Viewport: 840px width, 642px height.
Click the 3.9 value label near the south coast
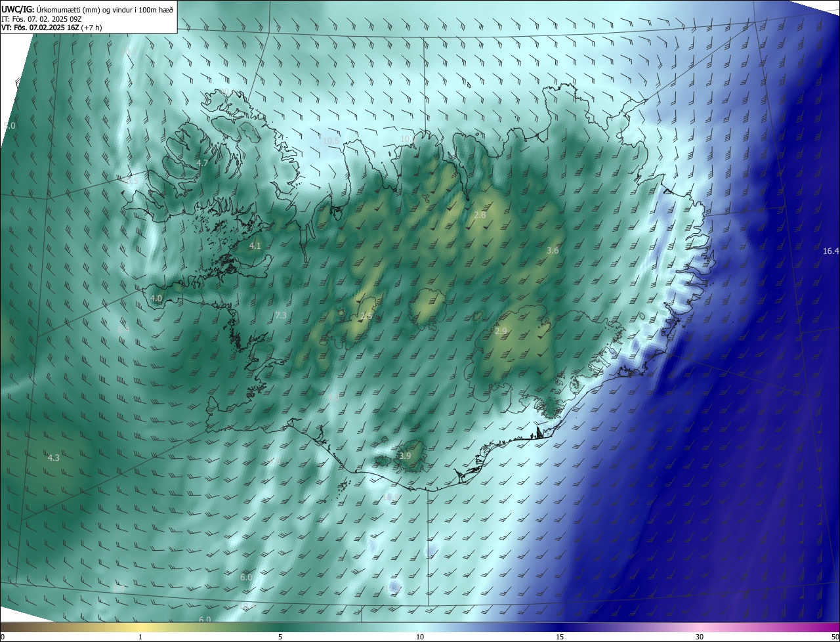click(x=405, y=456)
